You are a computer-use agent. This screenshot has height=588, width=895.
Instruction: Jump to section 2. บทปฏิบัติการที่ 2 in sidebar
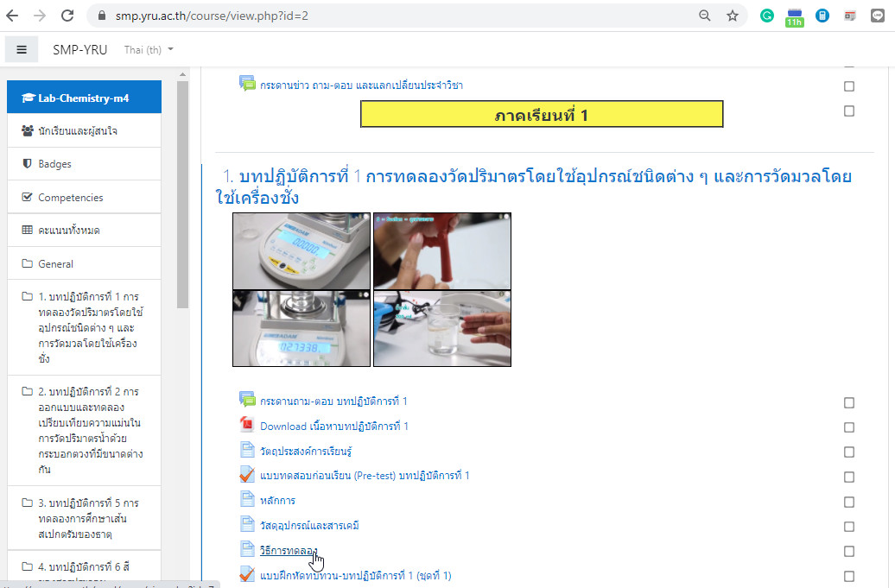click(x=84, y=431)
